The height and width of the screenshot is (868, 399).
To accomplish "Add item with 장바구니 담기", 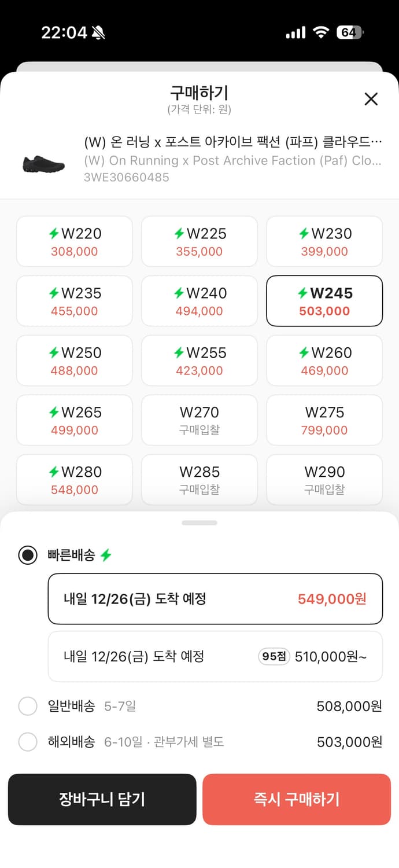I will [x=102, y=799].
